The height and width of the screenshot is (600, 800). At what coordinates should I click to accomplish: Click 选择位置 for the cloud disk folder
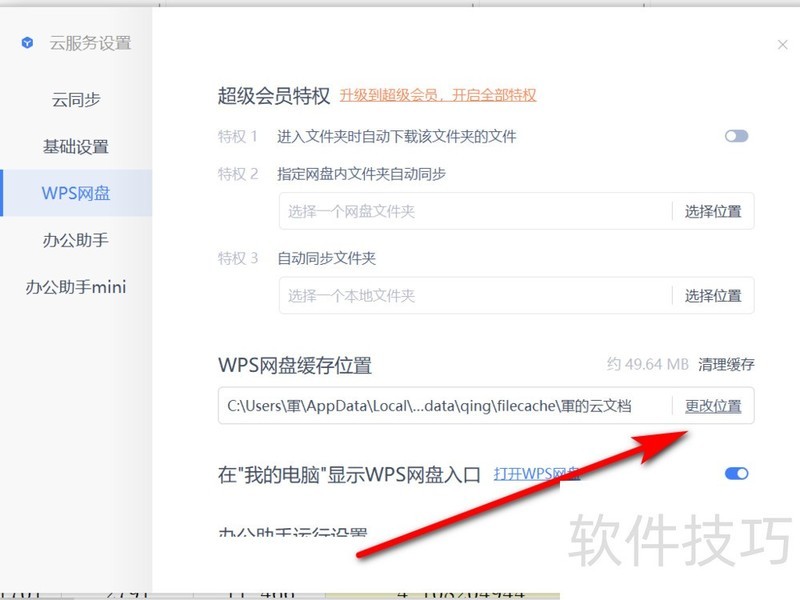713,211
